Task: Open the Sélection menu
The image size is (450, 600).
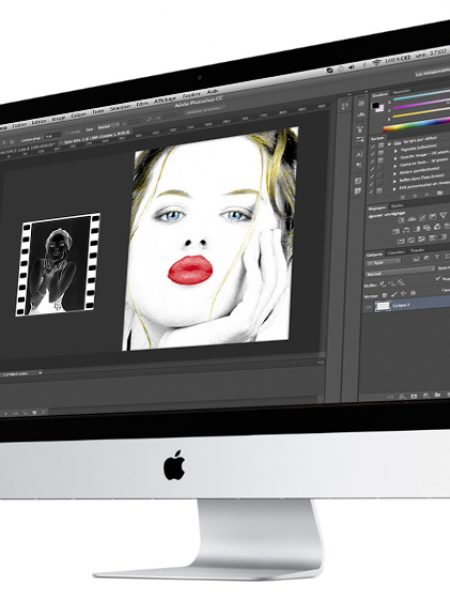Action: click(119, 108)
